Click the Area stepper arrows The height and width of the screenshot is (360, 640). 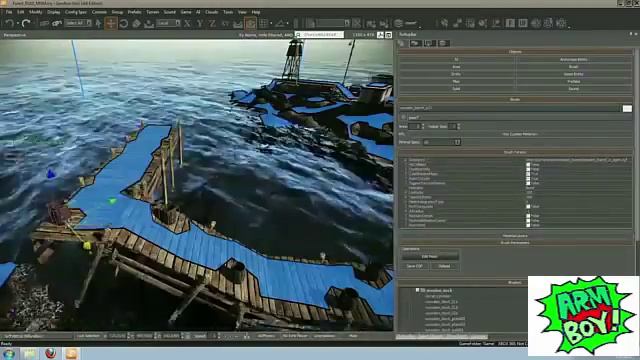[x=423, y=127]
